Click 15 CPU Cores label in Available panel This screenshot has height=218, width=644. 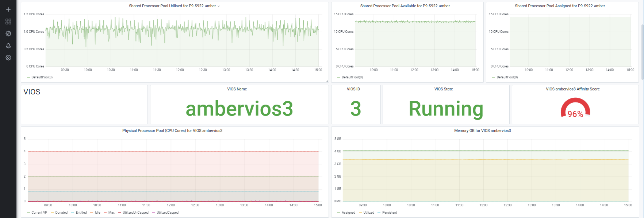(x=344, y=14)
